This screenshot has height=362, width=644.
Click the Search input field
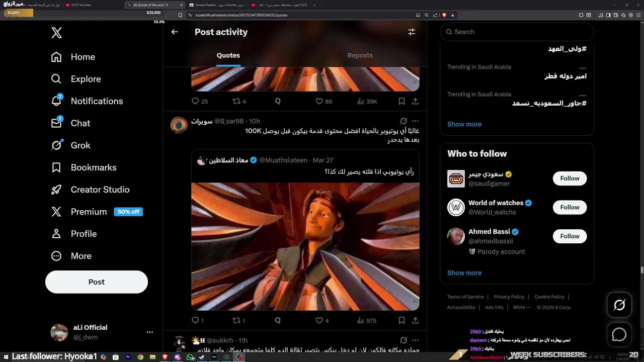pyautogui.click(x=517, y=32)
